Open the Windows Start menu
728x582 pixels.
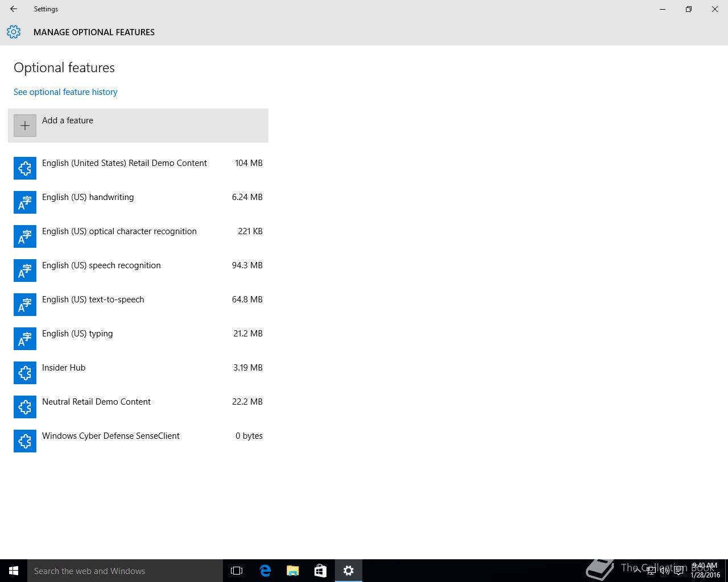click(14, 571)
